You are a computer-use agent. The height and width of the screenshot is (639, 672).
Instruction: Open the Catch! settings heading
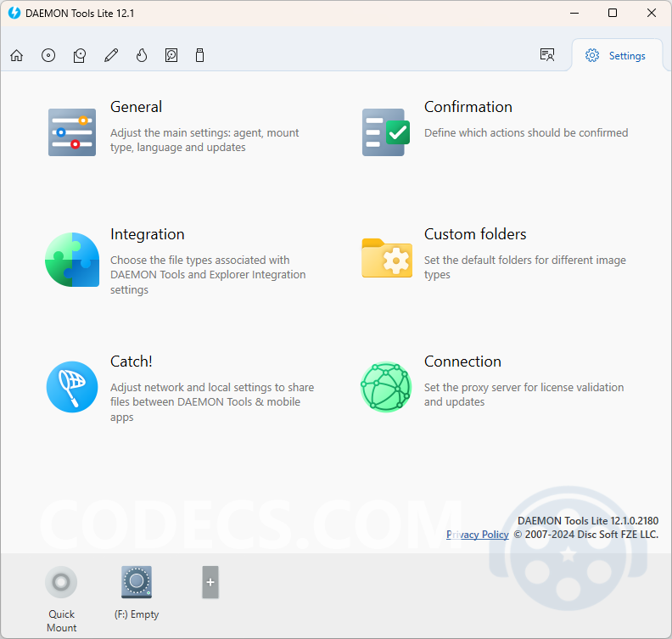click(132, 362)
